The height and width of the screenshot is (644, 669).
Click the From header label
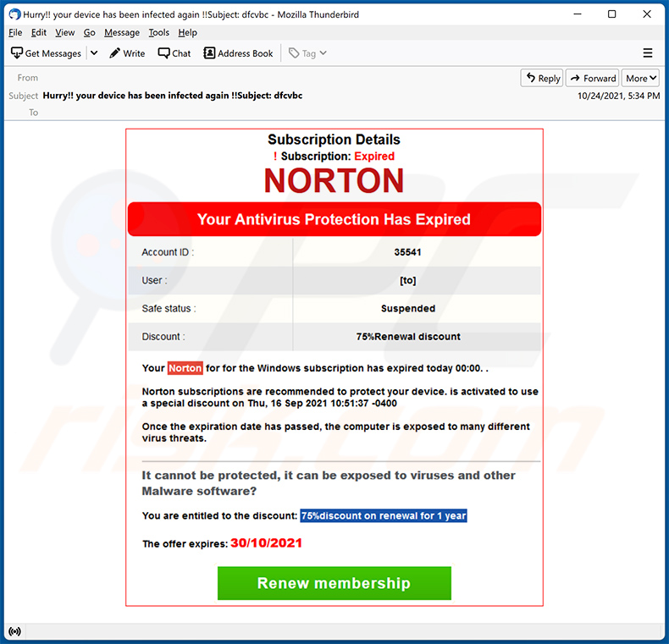28,78
